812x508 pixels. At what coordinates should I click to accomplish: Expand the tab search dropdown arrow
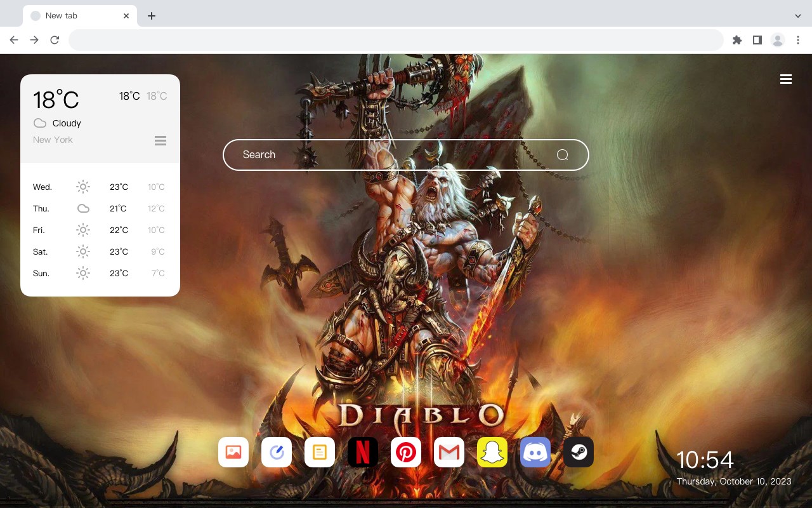coord(798,16)
